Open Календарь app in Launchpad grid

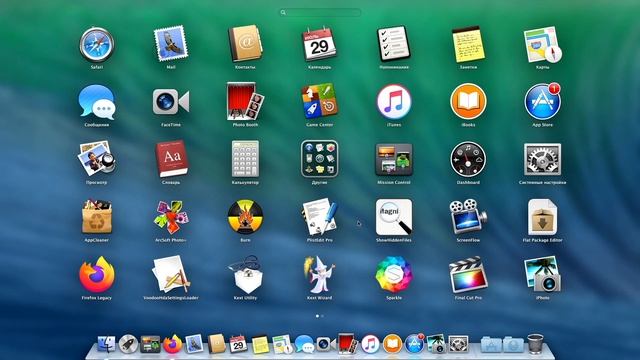pyautogui.click(x=319, y=44)
